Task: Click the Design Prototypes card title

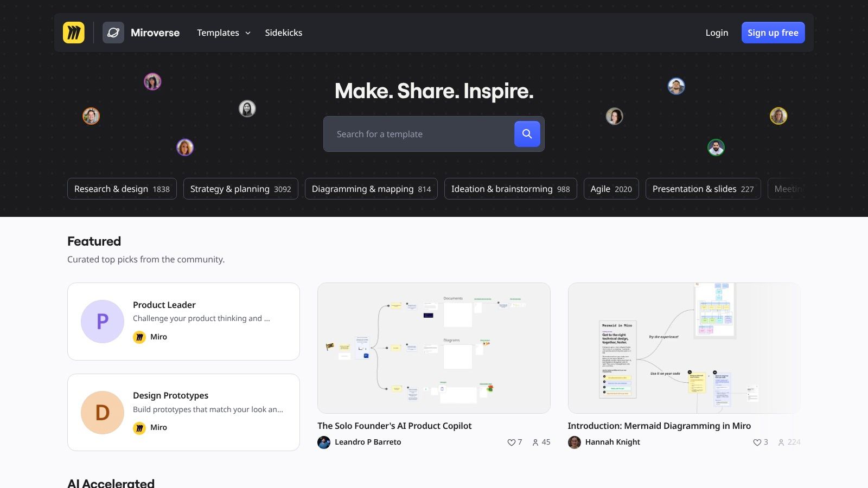Action: (x=170, y=396)
